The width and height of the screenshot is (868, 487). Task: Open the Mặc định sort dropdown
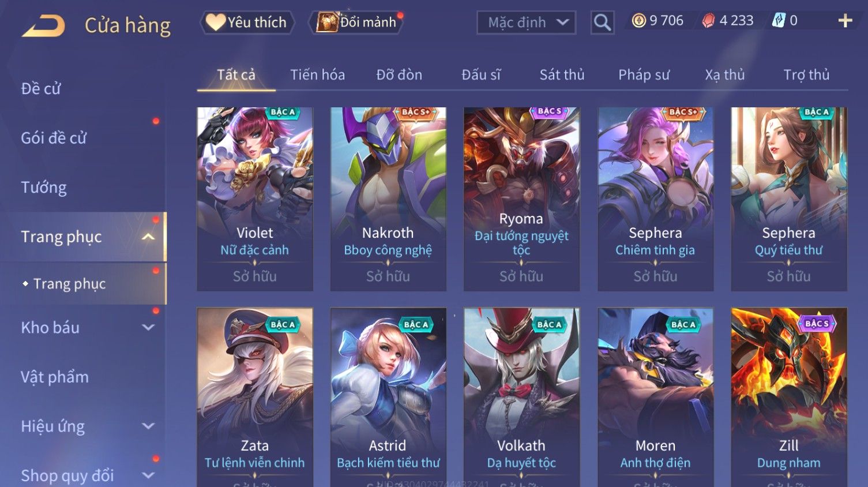[x=526, y=23]
